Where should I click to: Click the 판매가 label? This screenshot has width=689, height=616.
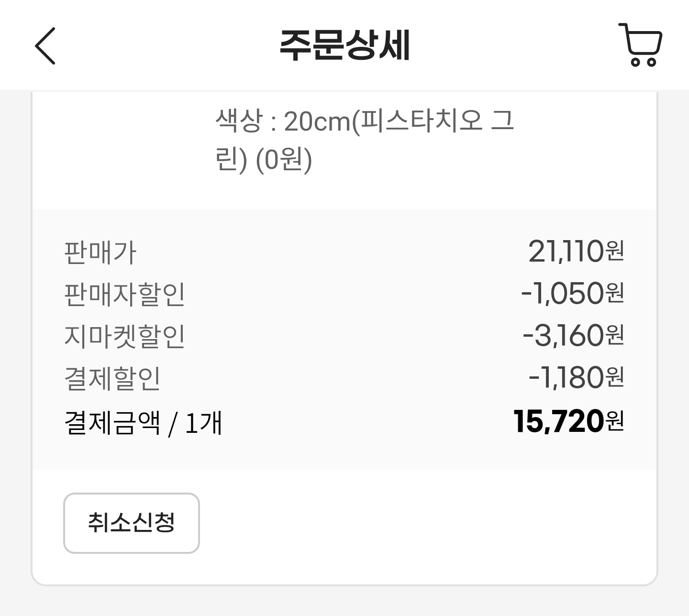coord(100,253)
